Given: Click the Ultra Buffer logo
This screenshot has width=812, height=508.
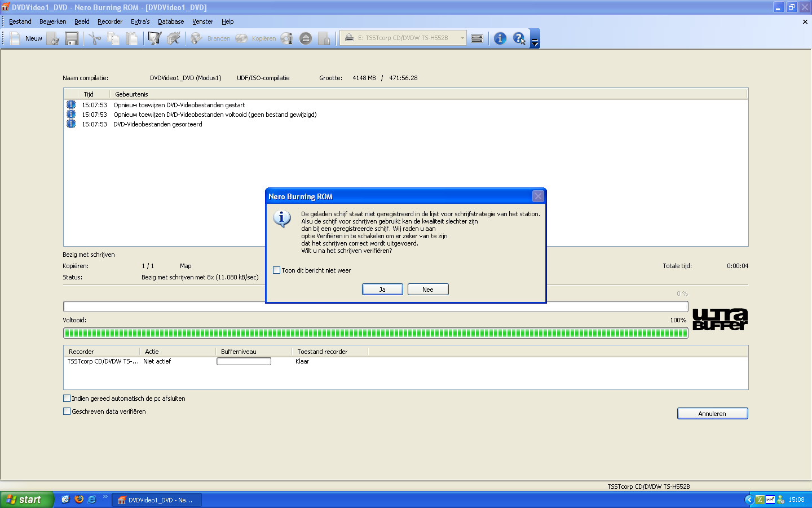Looking at the screenshot, I should click(720, 319).
